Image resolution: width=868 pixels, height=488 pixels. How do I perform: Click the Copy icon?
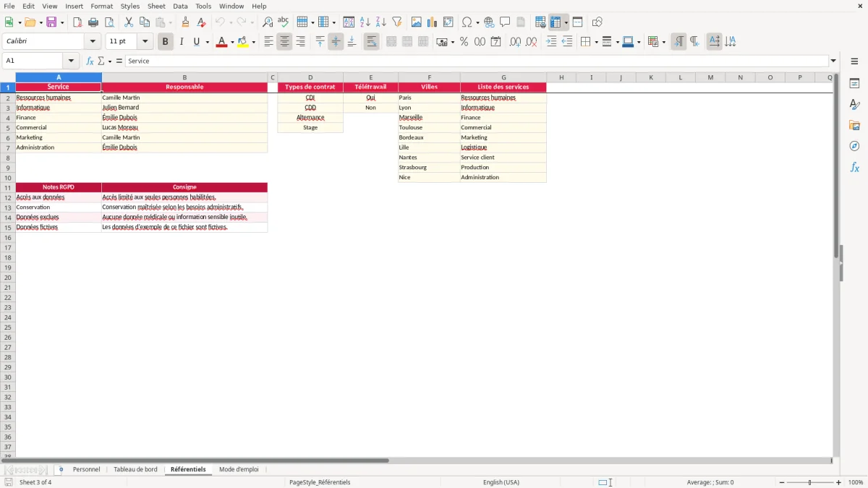point(145,22)
